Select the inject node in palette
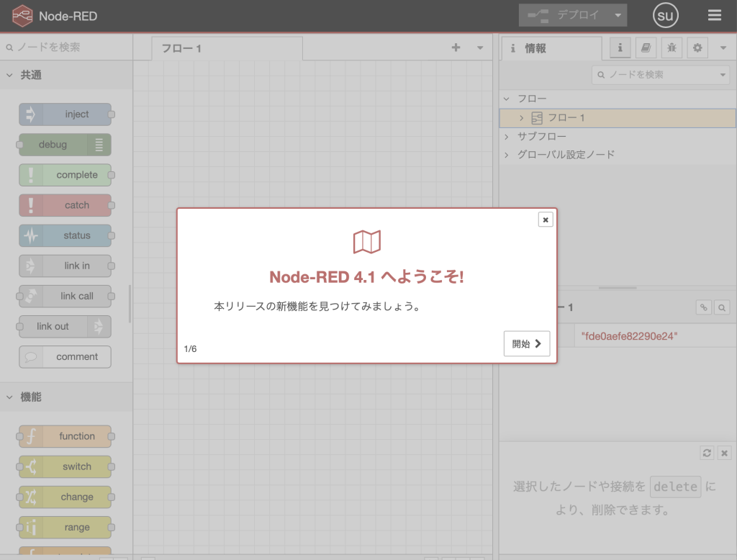The image size is (737, 560). [x=65, y=114]
